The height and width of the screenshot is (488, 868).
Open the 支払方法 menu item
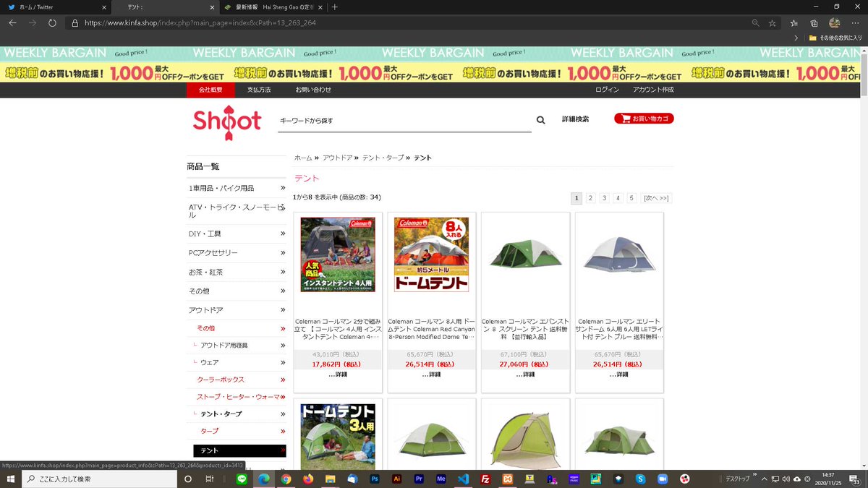(x=259, y=90)
